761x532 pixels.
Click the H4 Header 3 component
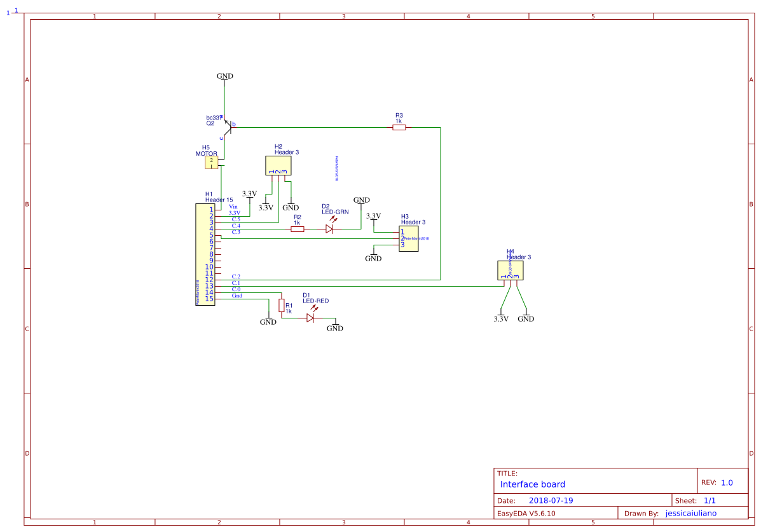click(509, 271)
